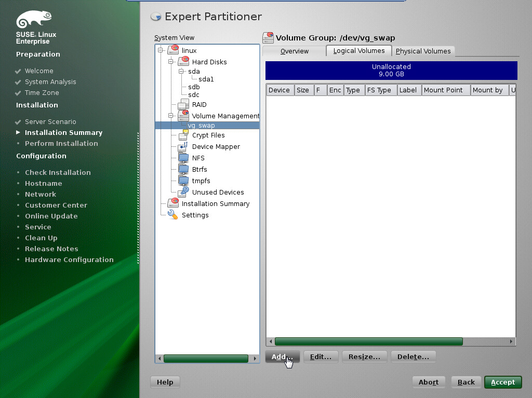Select the sdc disk
This screenshot has height=398, width=532.
point(194,94)
